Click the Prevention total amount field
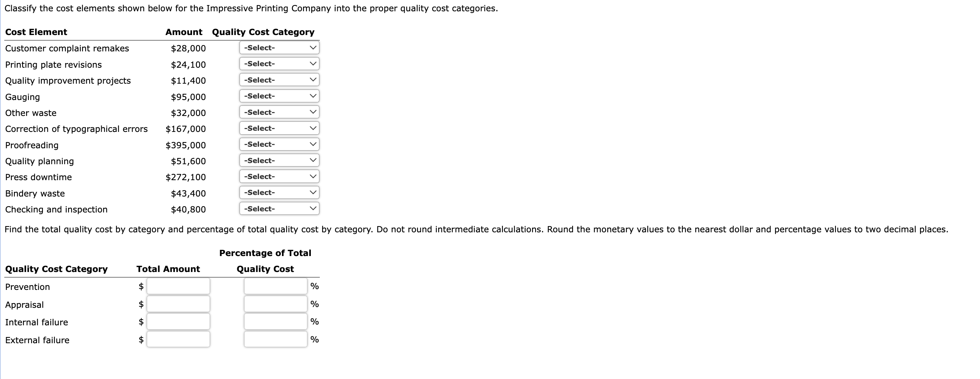980x379 pixels. click(x=178, y=286)
